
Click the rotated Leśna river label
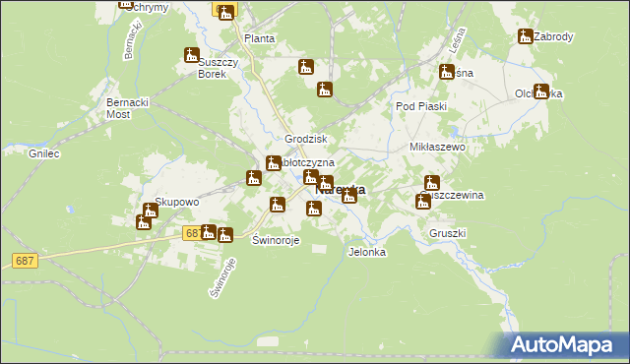click(457, 40)
